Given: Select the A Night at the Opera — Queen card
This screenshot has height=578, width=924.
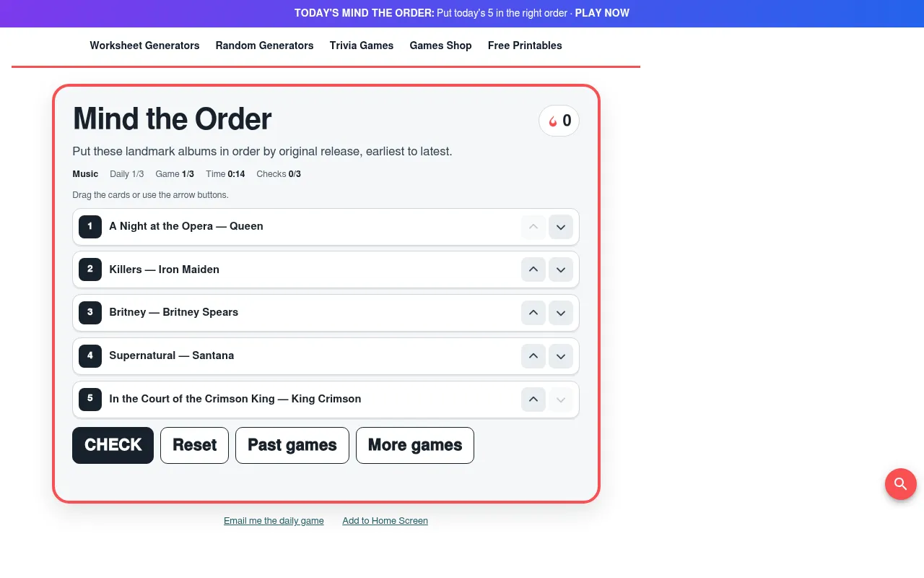Looking at the screenshot, I should coord(326,227).
